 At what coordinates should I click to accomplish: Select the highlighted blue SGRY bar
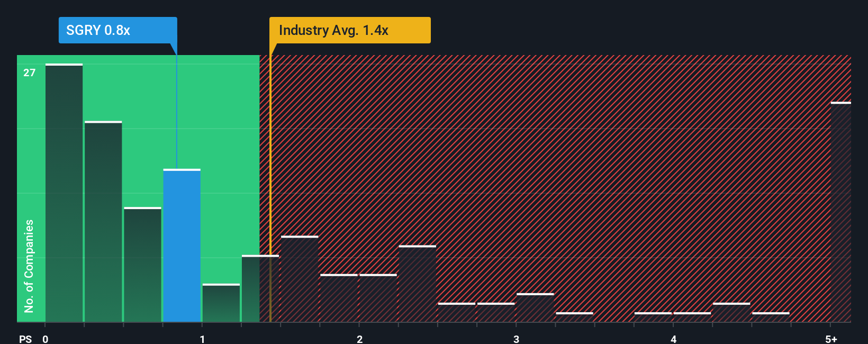click(x=182, y=246)
